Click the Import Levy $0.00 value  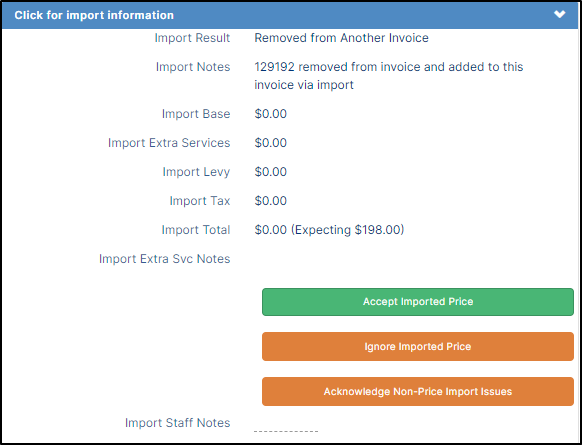271,172
